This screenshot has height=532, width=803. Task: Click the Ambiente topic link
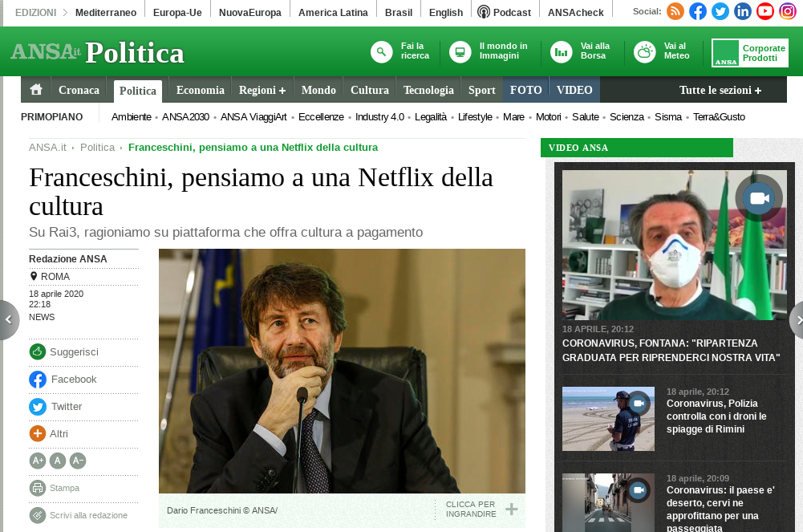131,116
